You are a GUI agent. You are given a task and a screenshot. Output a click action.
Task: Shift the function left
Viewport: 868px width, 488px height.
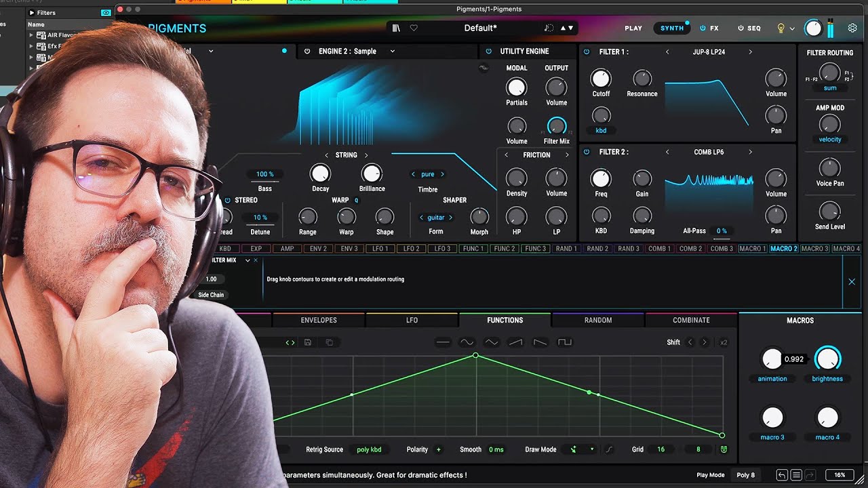click(x=690, y=342)
